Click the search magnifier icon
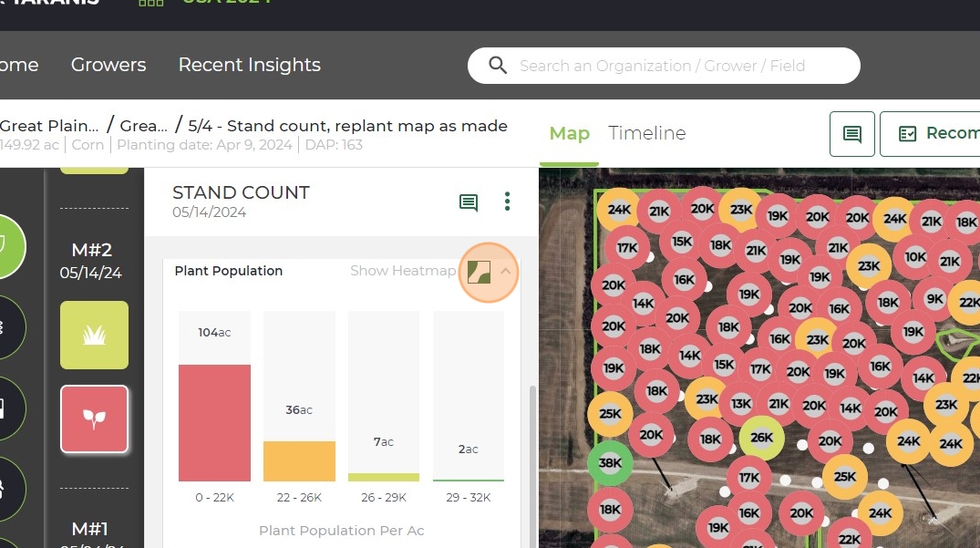Viewport: 980px width, 548px height. pyautogui.click(x=498, y=65)
